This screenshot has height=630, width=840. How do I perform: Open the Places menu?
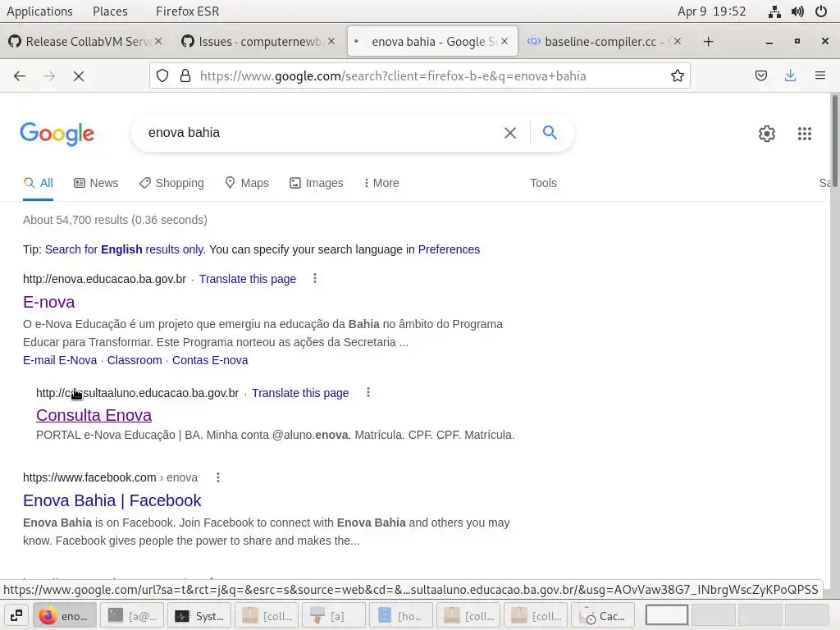(111, 11)
